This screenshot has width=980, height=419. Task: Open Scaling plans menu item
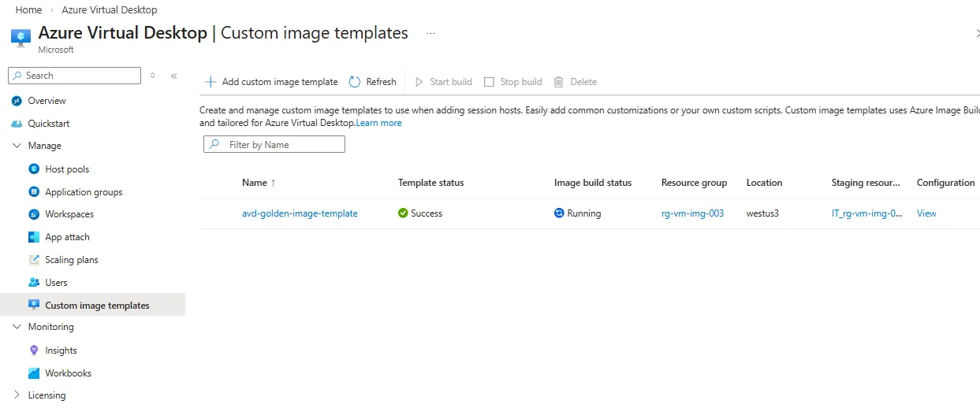tap(72, 260)
